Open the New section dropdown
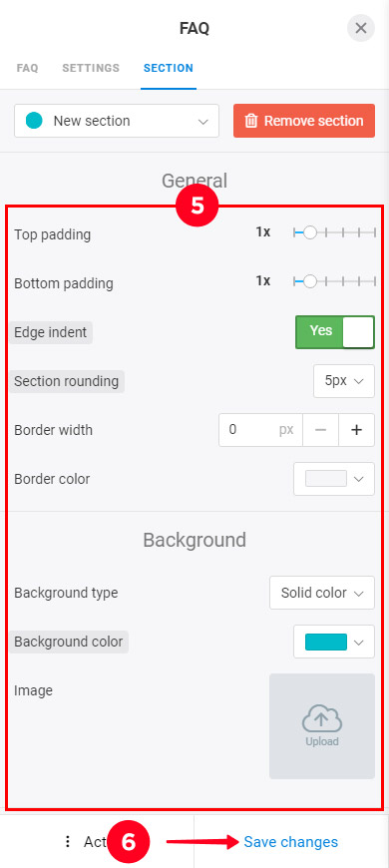The height and width of the screenshot is (868, 389). tap(117, 121)
